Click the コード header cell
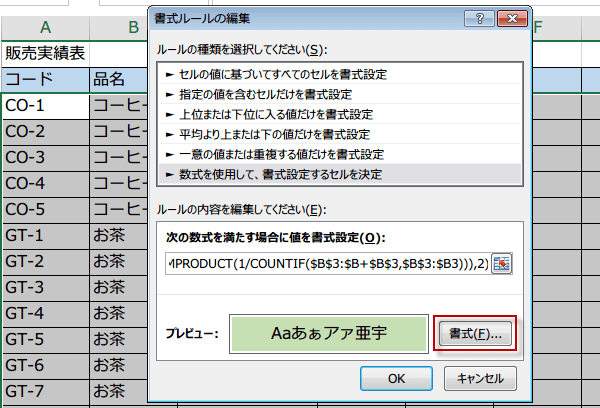This screenshot has height=408, width=600. coord(46,79)
